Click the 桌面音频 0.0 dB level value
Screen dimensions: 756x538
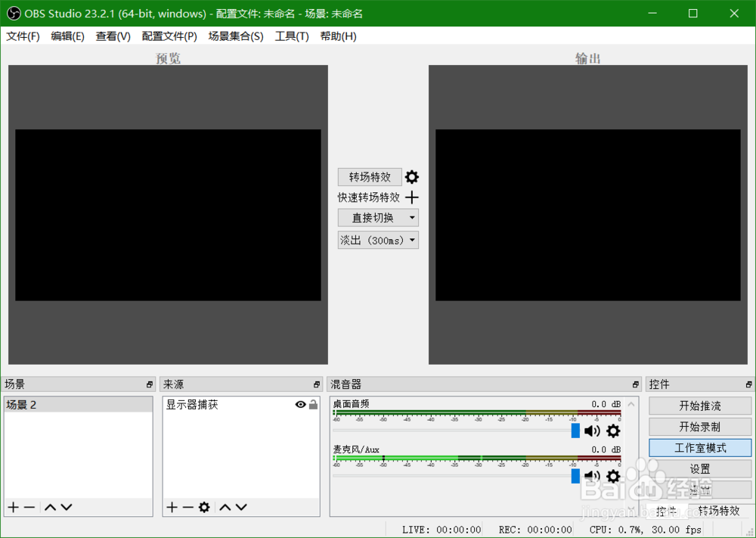pyautogui.click(x=606, y=404)
